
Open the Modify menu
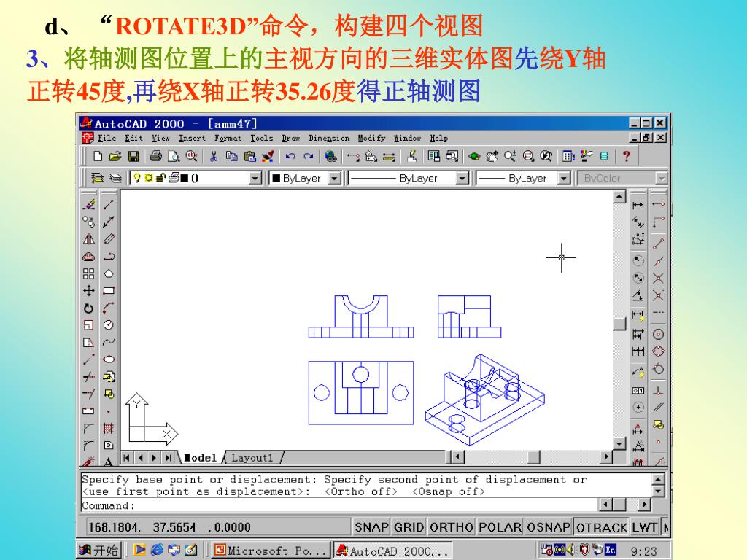[371, 138]
